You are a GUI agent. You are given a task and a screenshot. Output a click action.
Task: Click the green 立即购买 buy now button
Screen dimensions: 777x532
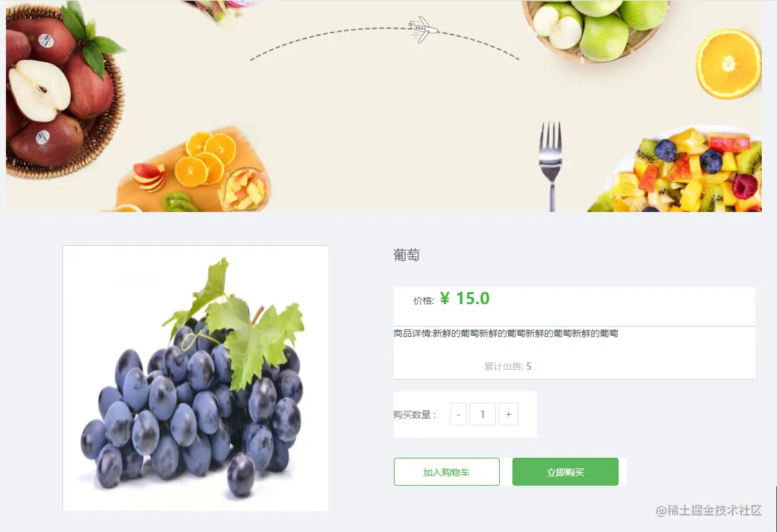click(566, 472)
